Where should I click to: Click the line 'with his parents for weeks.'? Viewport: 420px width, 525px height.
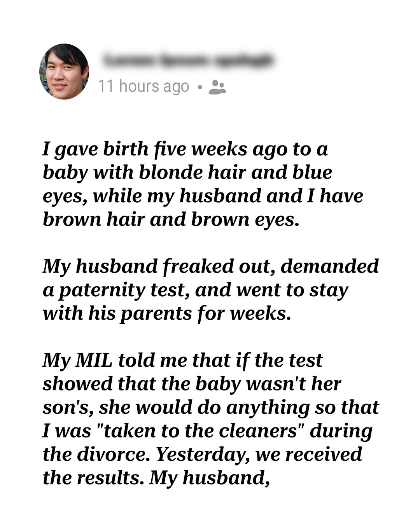pos(167,314)
